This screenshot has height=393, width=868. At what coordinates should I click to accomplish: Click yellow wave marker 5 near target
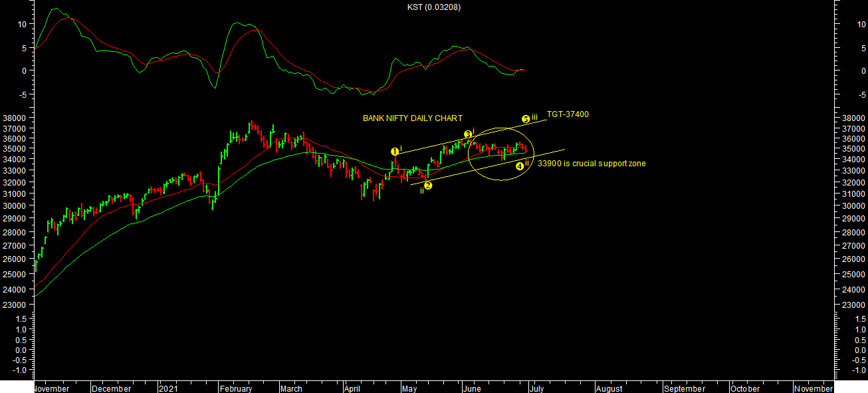526,119
